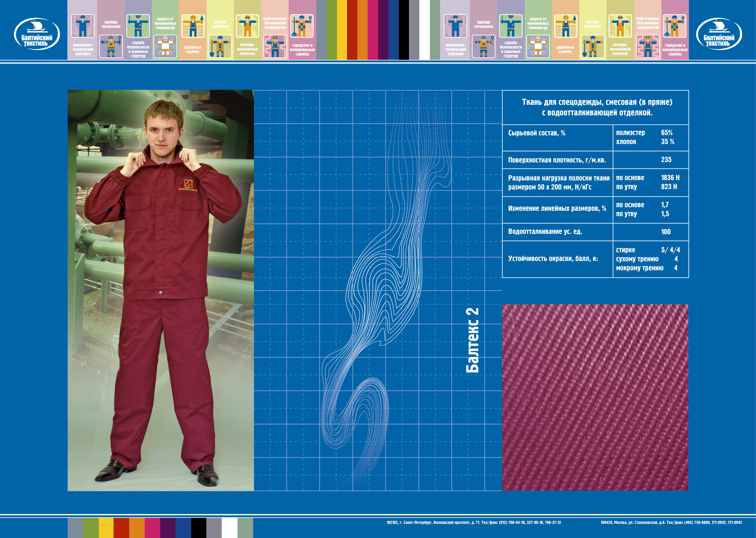
Task: Click the municipal worker with rake icon, right strip
Action: tap(675, 26)
